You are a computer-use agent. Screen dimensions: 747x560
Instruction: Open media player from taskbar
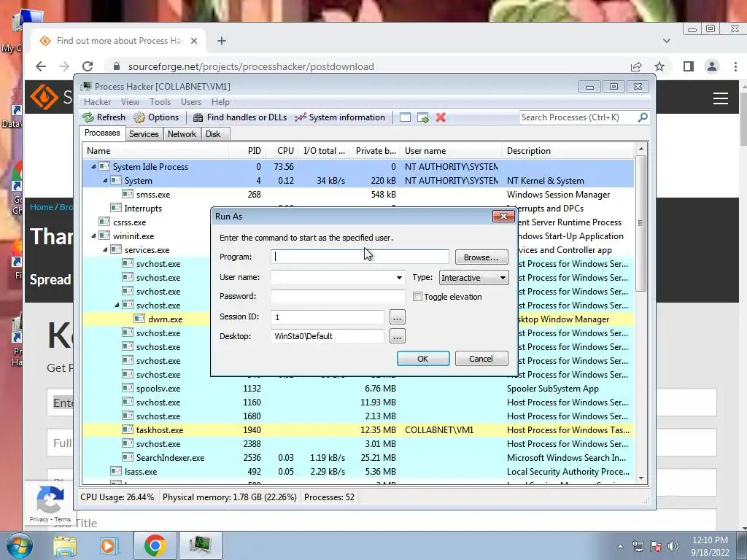point(109,546)
